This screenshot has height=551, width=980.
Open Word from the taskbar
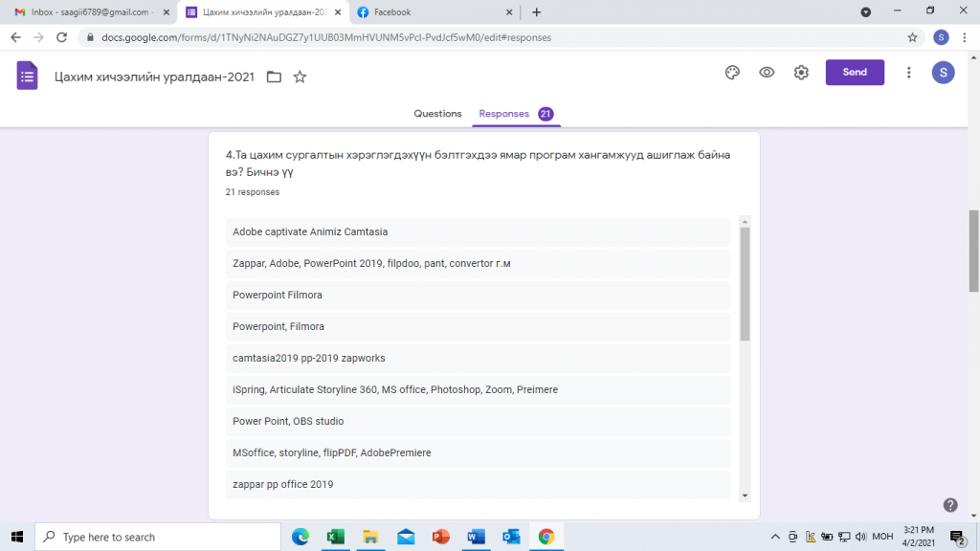pos(476,537)
